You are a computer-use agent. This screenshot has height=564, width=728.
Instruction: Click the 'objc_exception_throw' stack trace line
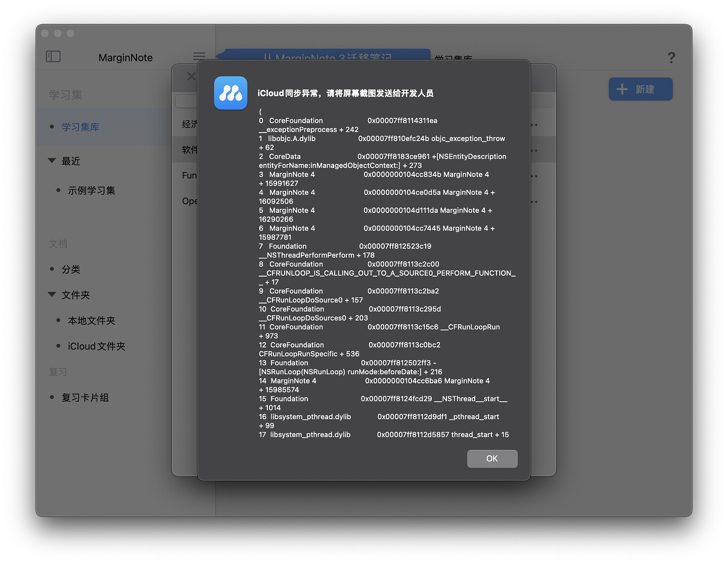pyautogui.click(x=382, y=143)
